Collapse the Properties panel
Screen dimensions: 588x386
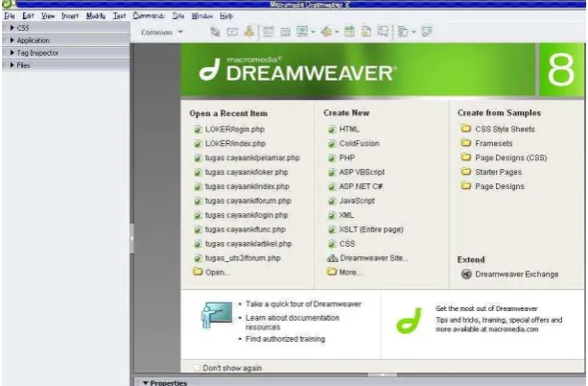[146, 383]
